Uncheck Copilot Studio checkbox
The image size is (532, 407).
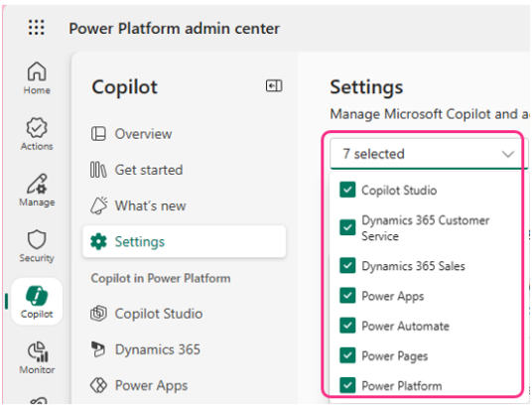coord(347,190)
